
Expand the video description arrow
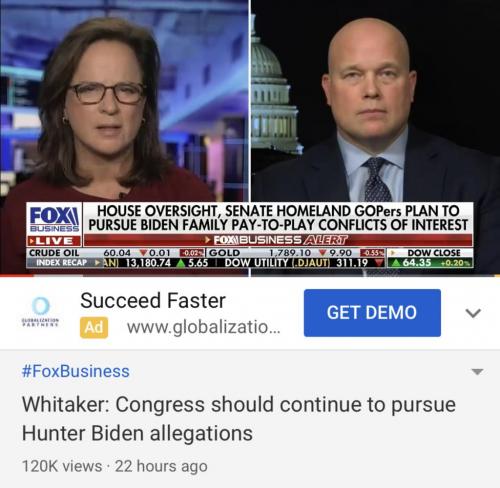click(x=478, y=371)
